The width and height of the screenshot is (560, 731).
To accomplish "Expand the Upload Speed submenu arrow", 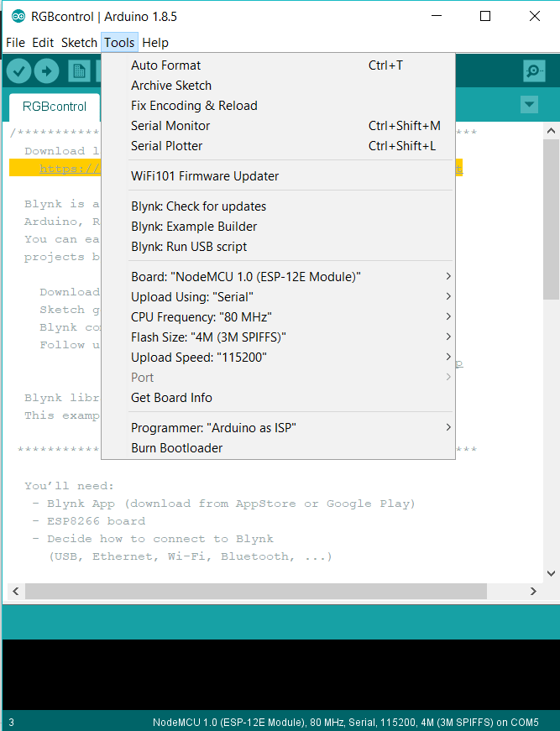I will point(448,357).
